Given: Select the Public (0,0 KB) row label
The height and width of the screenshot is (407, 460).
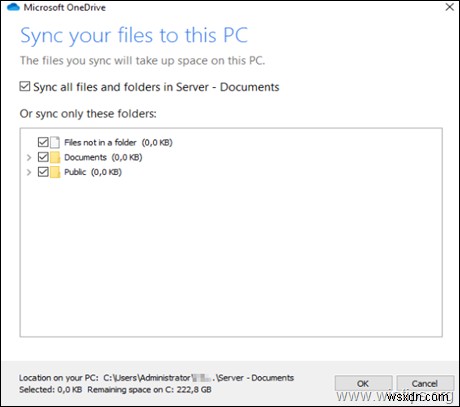Looking at the screenshot, I should (93, 172).
